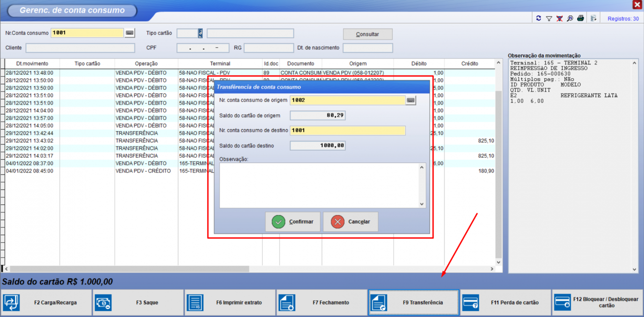This screenshot has width=644, height=317.
Task: Click the database export icon
Action: point(593,19)
